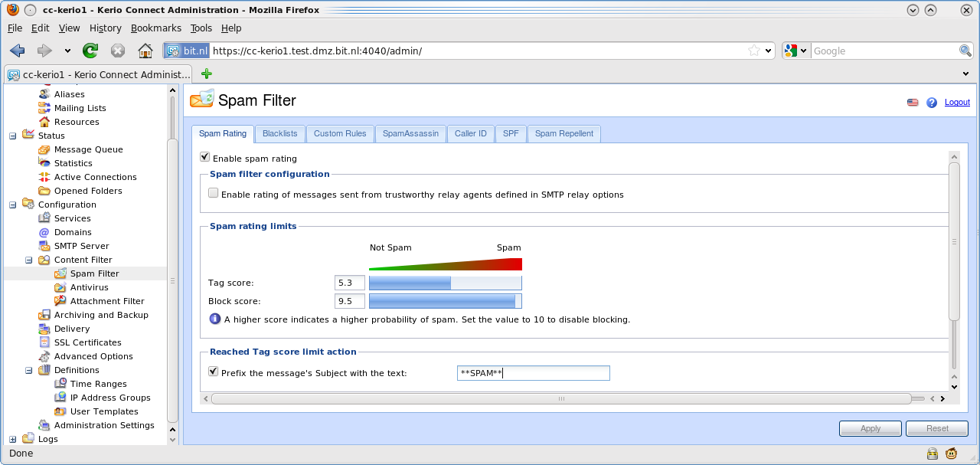Click the search magnifier icon
The width and height of the screenshot is (980, 465).
(x=965, y=51)
